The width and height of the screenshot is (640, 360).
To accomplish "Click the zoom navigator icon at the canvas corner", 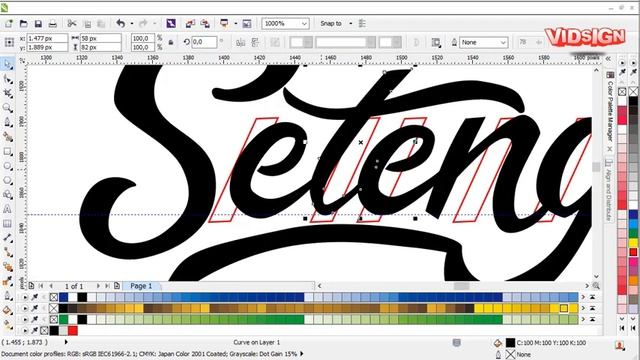I will tap(596, 286).
